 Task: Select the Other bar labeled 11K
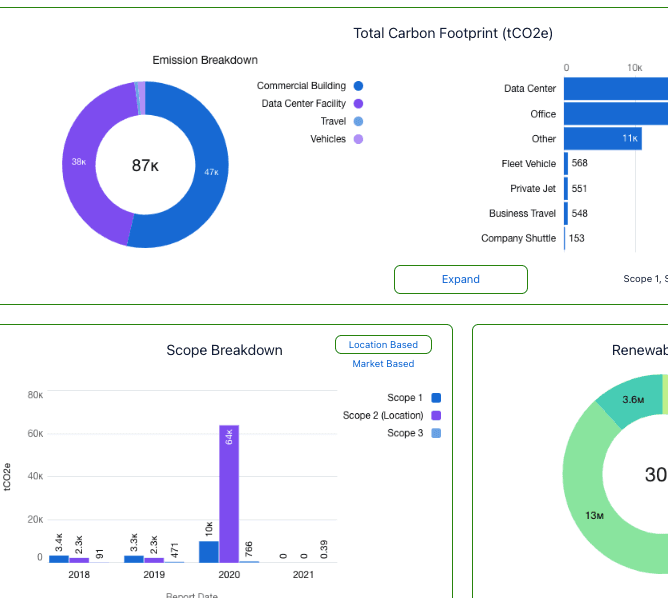[603, 138]
